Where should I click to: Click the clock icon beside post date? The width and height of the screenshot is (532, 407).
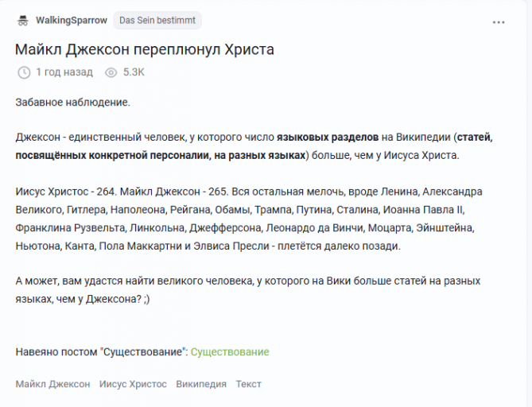coord(24,72)
